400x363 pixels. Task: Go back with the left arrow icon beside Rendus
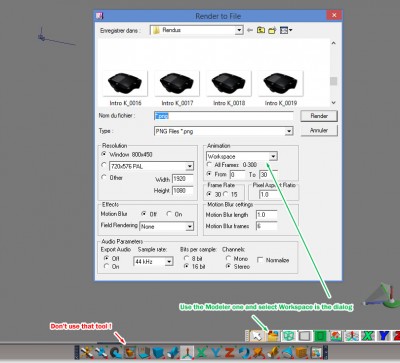(250, 30)
